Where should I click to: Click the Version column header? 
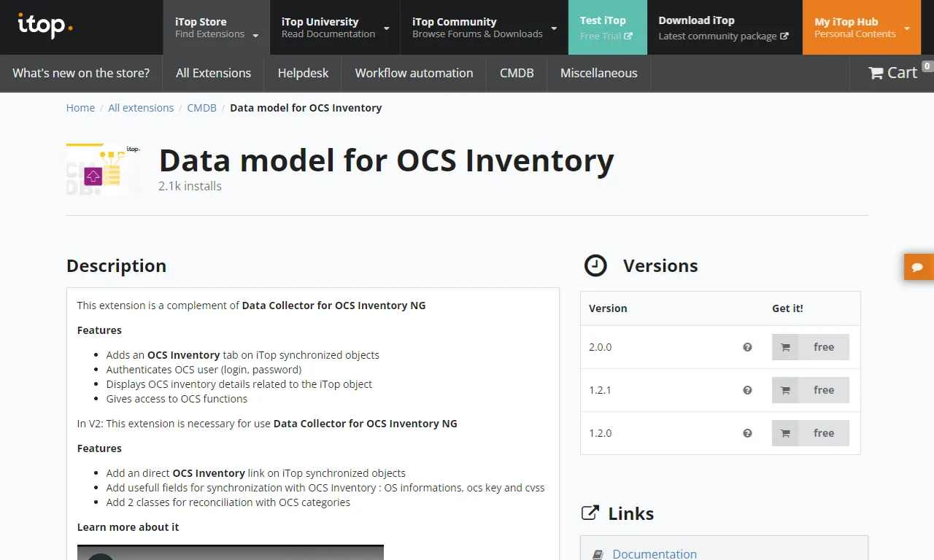pos(608,308)
